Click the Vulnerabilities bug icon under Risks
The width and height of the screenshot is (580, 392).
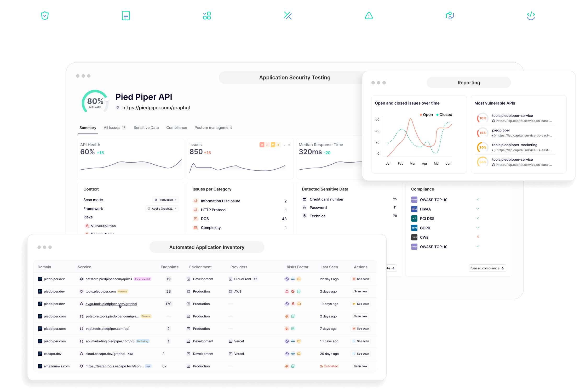point(87,226)
